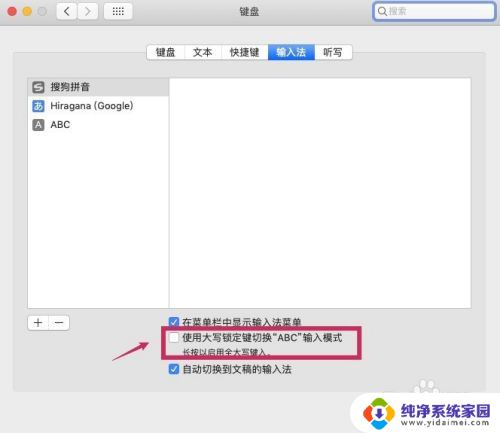Select the ABC input source row
The height and width of the screenshot is (433, 500).
click(x=98, y=125)
